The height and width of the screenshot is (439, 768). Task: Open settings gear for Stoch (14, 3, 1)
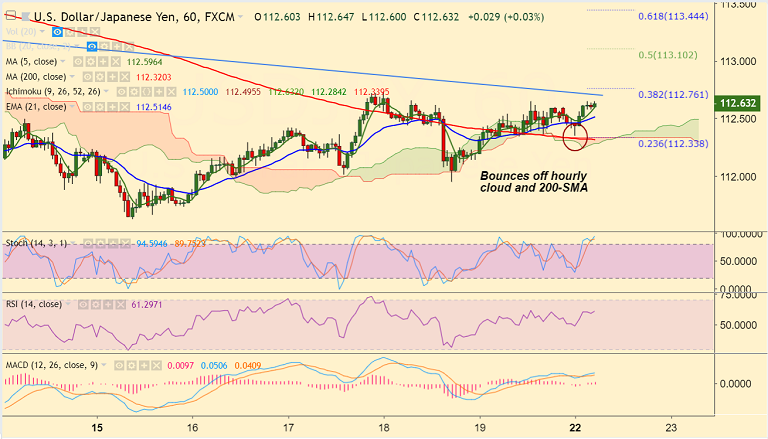(x=100, y=243)
